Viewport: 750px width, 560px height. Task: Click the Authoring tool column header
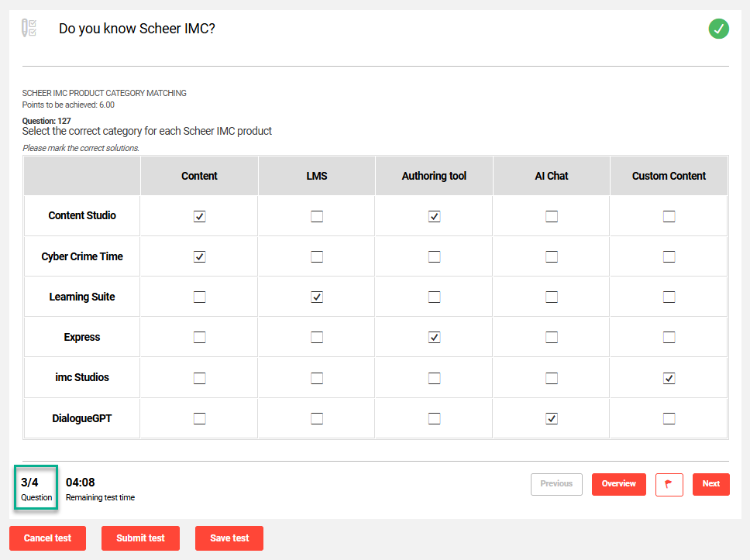pos(435,176)
